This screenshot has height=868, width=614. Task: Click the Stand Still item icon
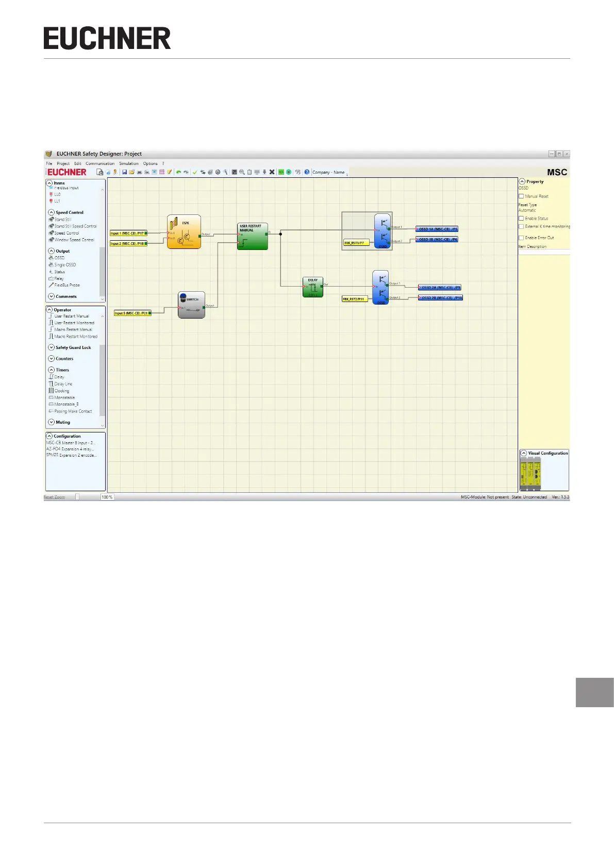pos(51,220)
